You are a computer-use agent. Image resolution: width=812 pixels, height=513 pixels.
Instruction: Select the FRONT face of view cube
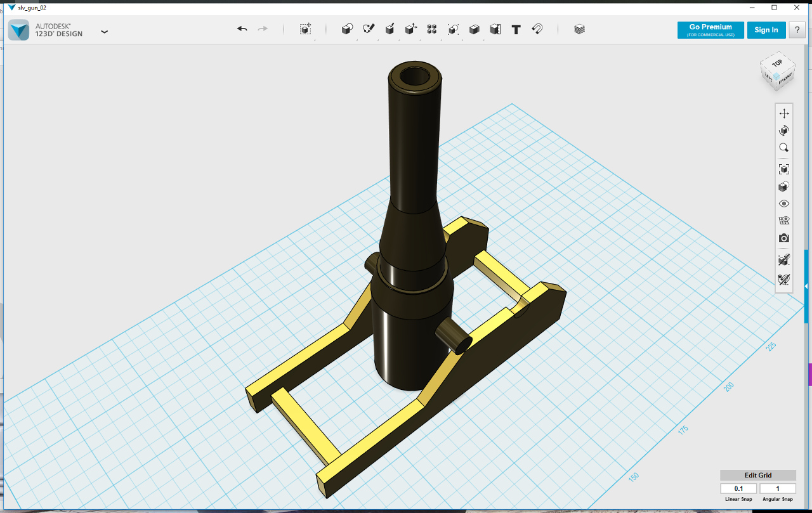click(x=786, y=79)
